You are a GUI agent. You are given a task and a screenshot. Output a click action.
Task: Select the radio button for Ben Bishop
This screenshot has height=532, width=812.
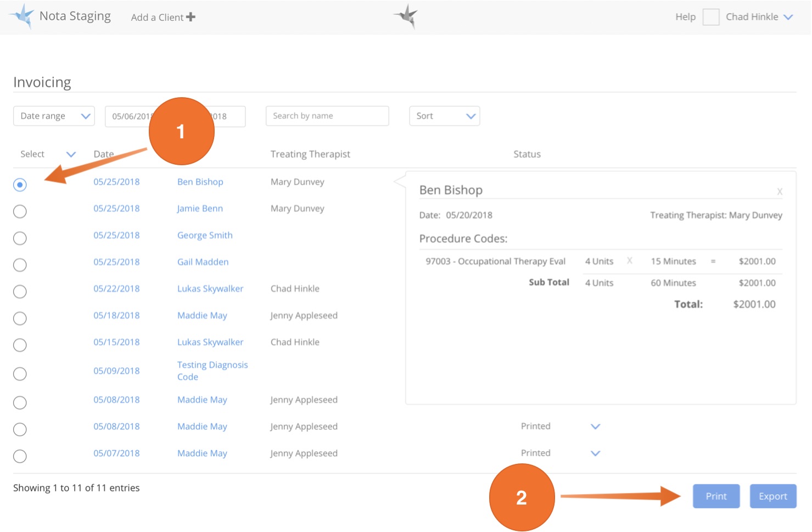click(20, 185)
